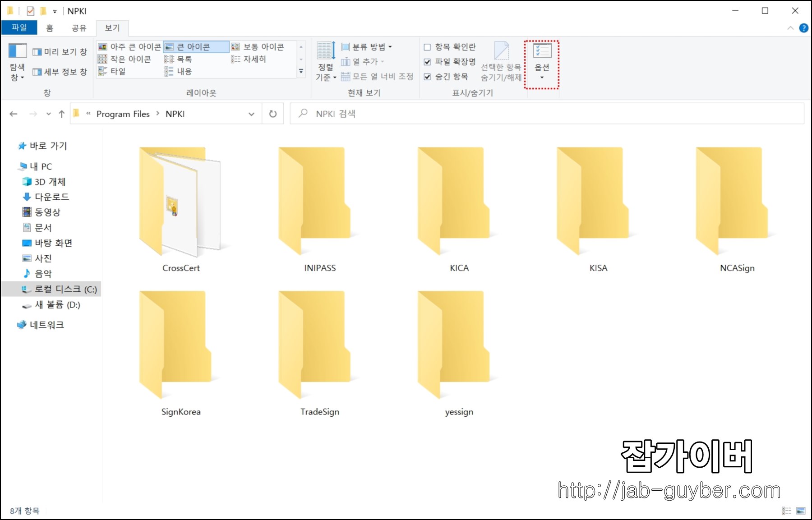This screenshot has height=520, width=812.
Task: Refresh the current folder
Action: [x=273, y=114]
